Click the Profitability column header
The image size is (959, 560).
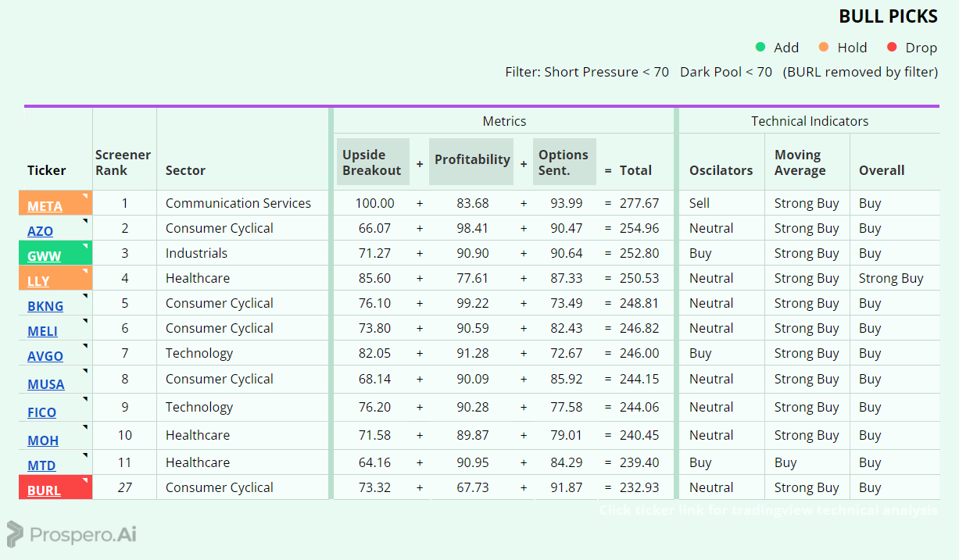[x=471, y=162]
